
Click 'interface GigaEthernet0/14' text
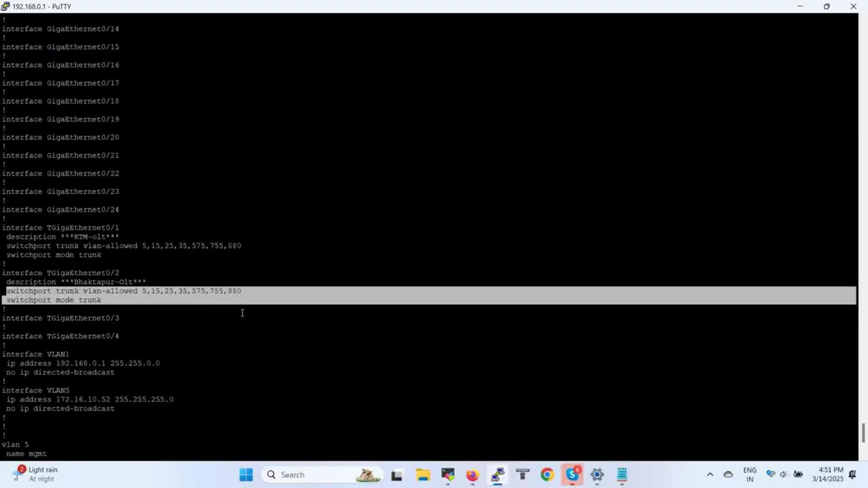[60, 29]
